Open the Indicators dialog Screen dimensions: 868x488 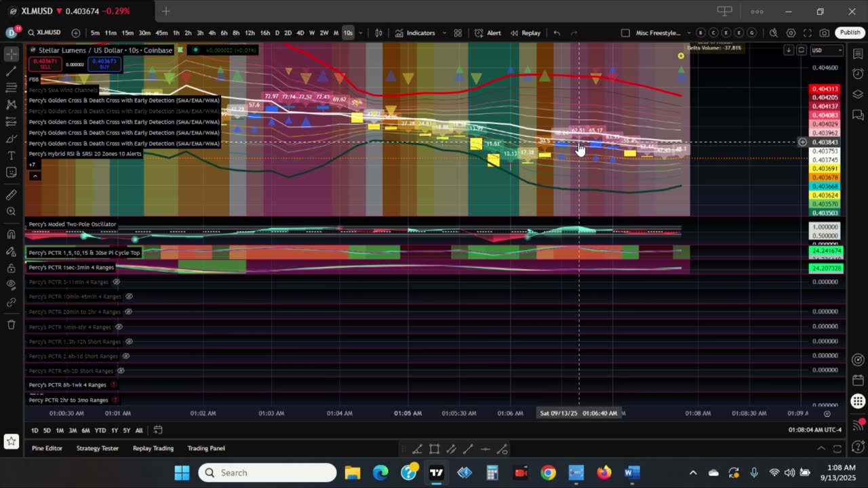click(x=415, y=33)
